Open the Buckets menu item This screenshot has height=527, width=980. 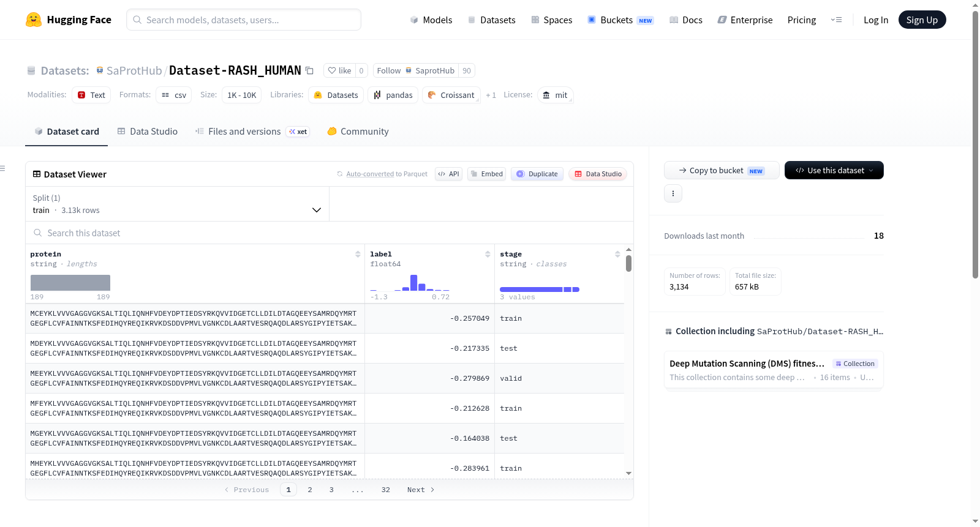(x=620, y=20)
